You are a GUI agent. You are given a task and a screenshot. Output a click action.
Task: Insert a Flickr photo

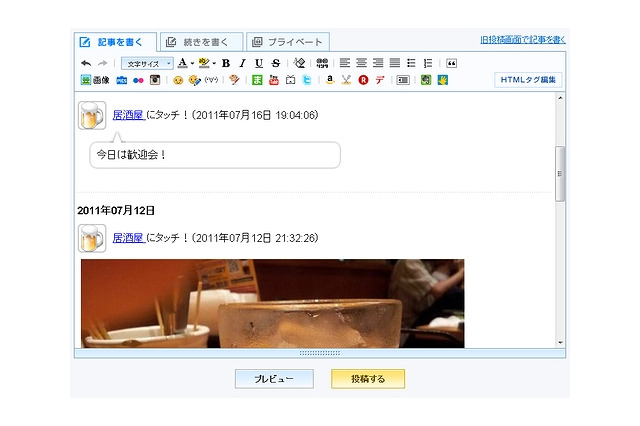(138, 80)
